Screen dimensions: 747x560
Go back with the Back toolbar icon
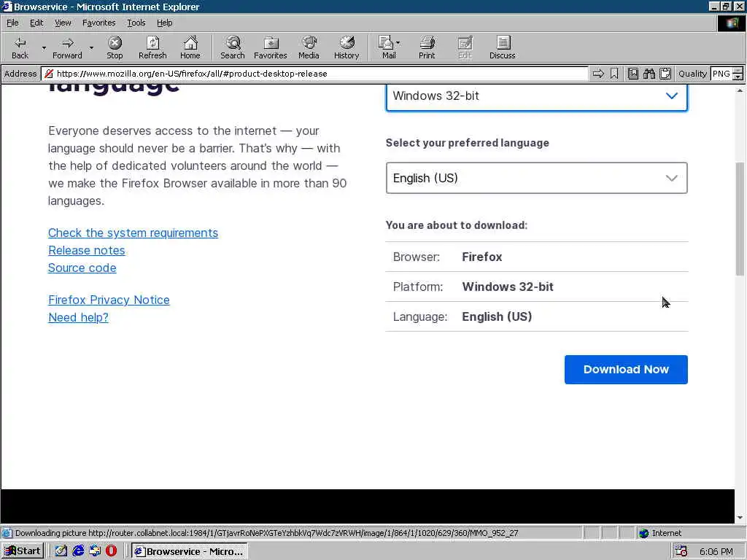click(x=20, y=47)
